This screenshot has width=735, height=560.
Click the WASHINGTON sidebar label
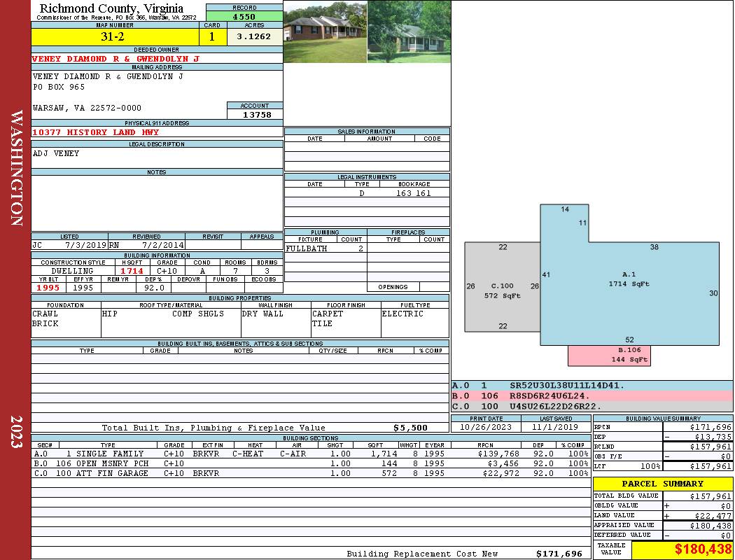coord(17,168)
